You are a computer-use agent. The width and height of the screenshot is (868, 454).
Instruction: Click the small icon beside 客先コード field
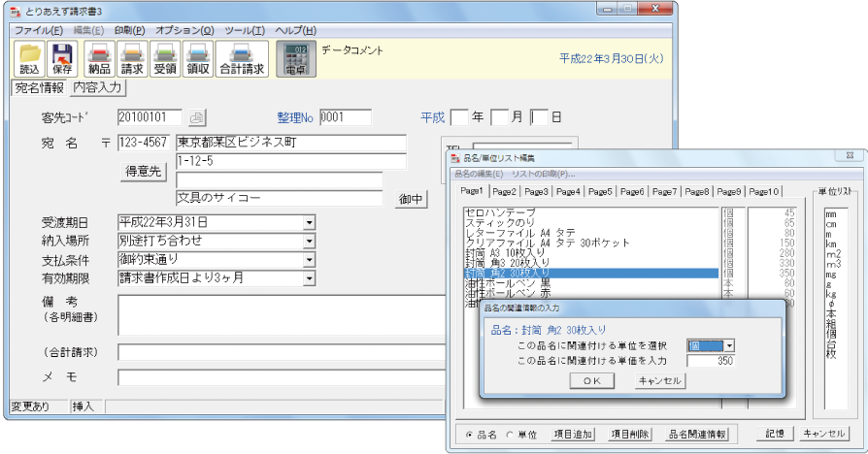coord(197,118)
